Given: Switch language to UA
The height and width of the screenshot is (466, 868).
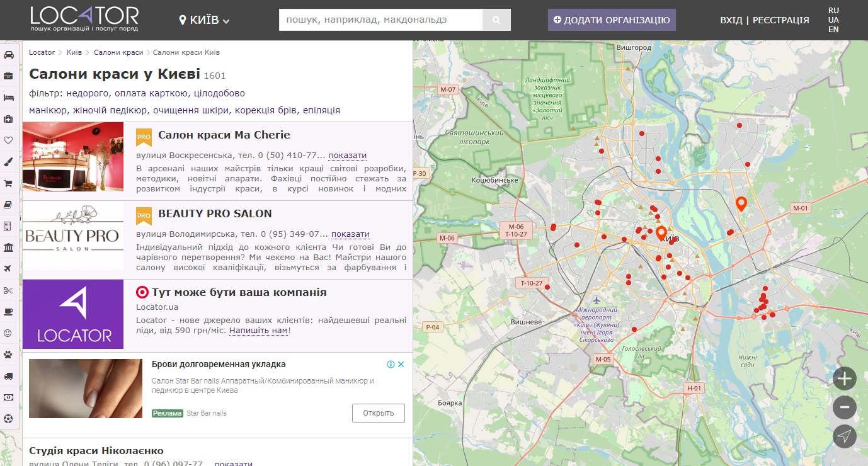Looking at the screenshot, I should [x=833, y=20].
